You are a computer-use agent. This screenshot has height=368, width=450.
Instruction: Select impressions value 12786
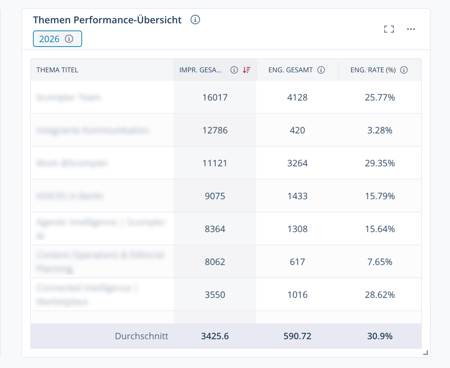click(215, 130)
